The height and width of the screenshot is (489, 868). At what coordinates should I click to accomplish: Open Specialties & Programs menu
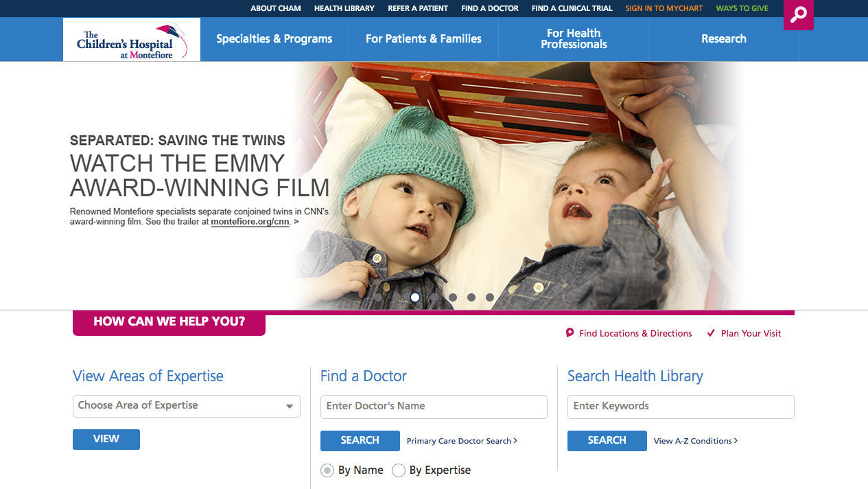point(274,39)
